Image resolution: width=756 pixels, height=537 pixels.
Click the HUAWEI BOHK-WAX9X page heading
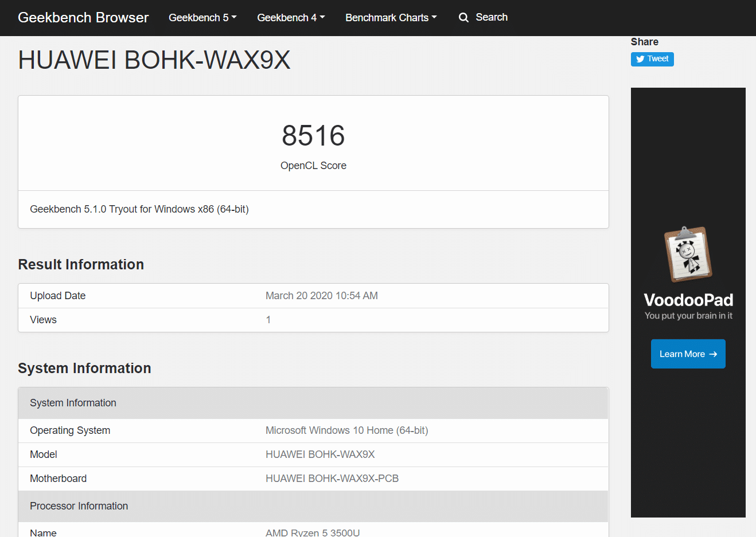coord(154,60)
